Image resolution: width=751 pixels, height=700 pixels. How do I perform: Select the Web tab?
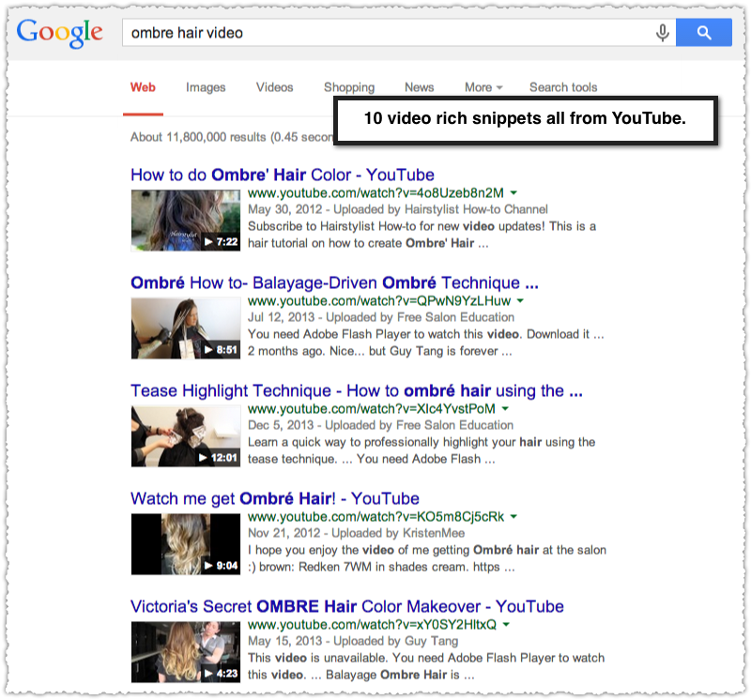(x=143, y=87)
